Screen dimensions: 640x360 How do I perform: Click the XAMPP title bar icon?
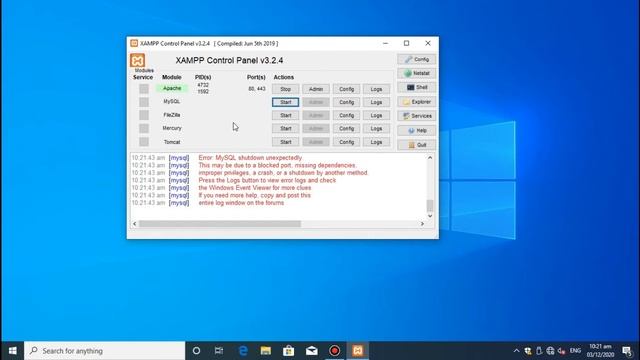pos(134,43)
